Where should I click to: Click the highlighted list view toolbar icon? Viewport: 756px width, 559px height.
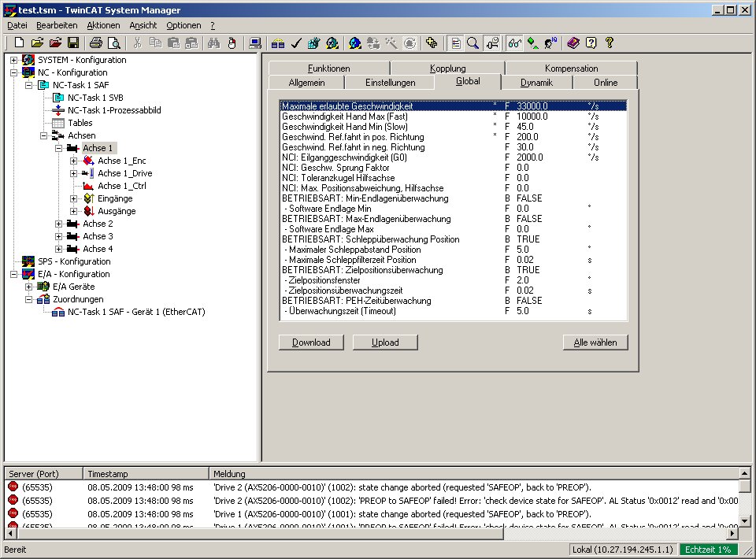tap(456, 43)
